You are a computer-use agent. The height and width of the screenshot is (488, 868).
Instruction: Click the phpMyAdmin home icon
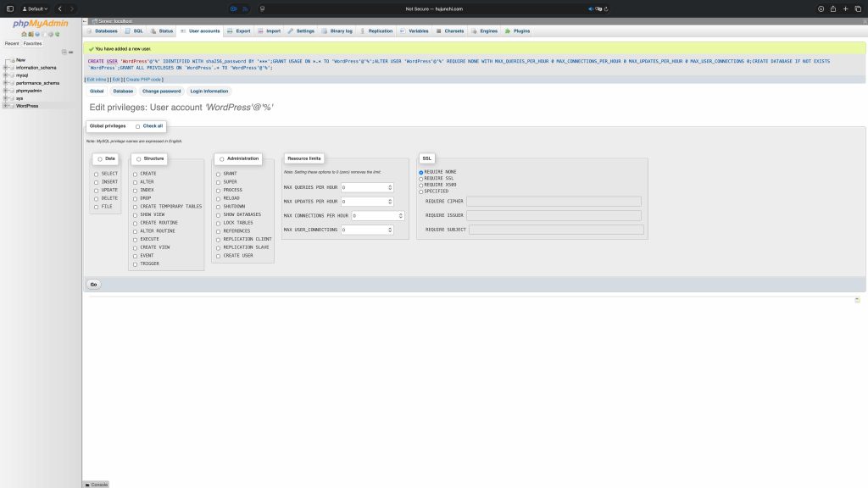click(25, 34)
